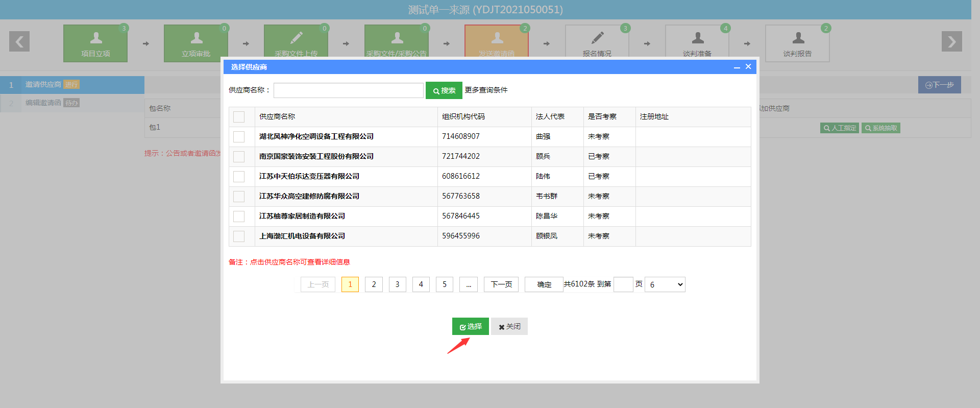Close the 选择供应商 dialog with X
The width and height of the screenshot is (980, 408).
pos(748,66)
